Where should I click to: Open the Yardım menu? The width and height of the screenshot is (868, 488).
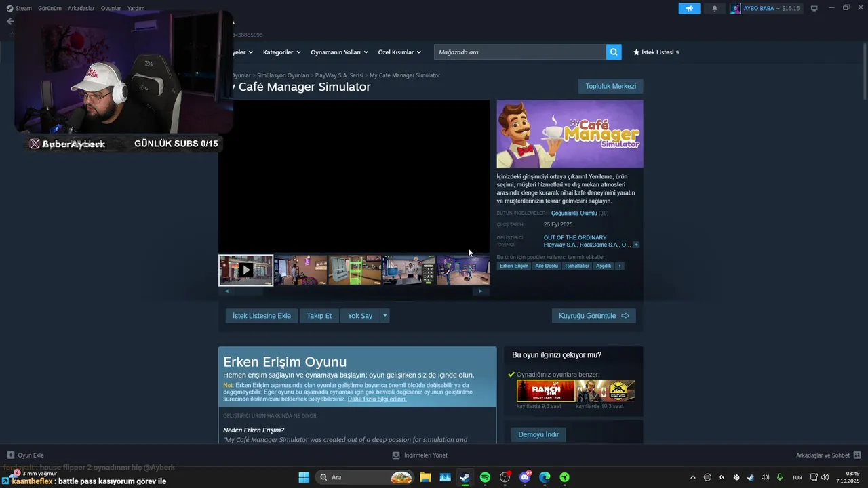click(136, 8)
